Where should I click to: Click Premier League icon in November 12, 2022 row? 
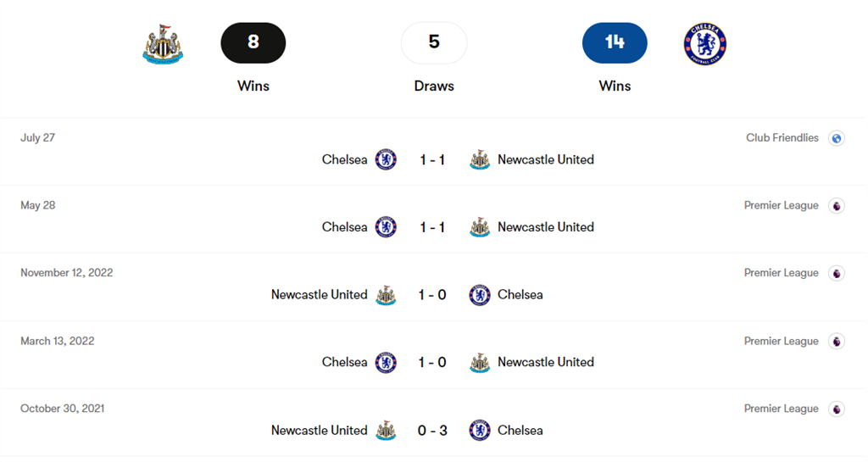(837, 273)
